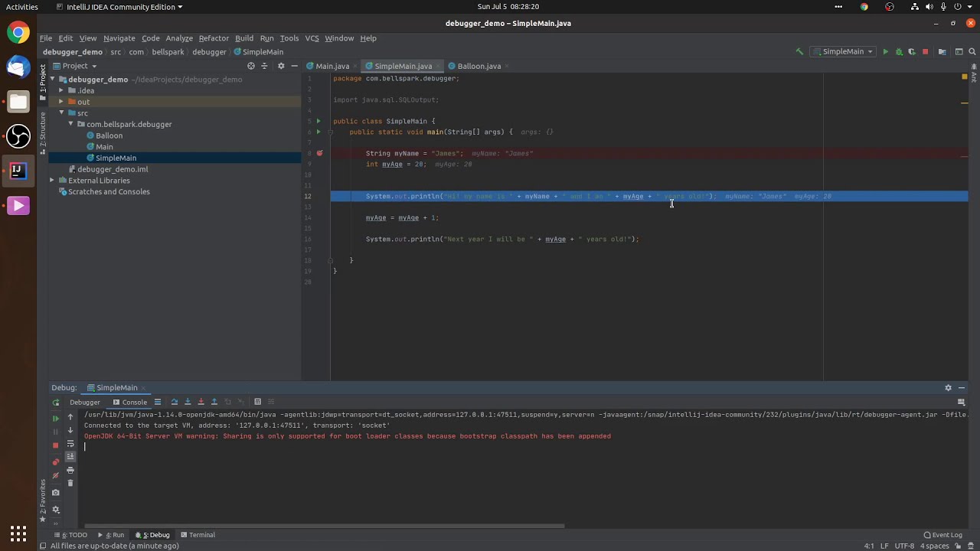
Task: Click the Debug bug icon in the top toolbar
Action: click(x=899, y=52)
